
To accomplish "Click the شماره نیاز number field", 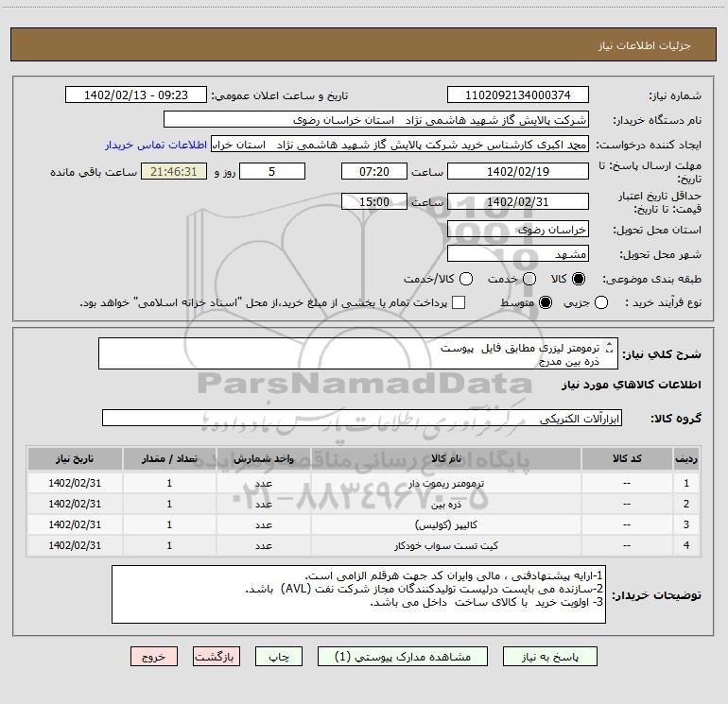I will point(518,94).
